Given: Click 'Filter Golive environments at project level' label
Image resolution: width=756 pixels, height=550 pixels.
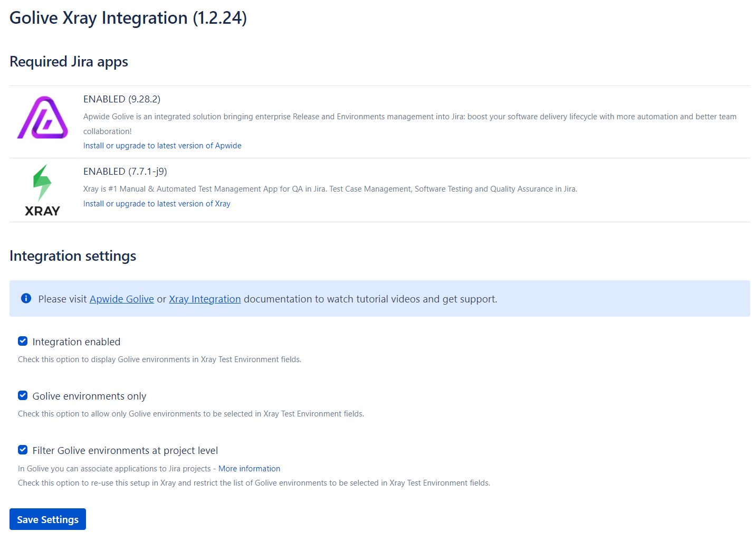Looking at the screenshot, I should click(125, 451).
